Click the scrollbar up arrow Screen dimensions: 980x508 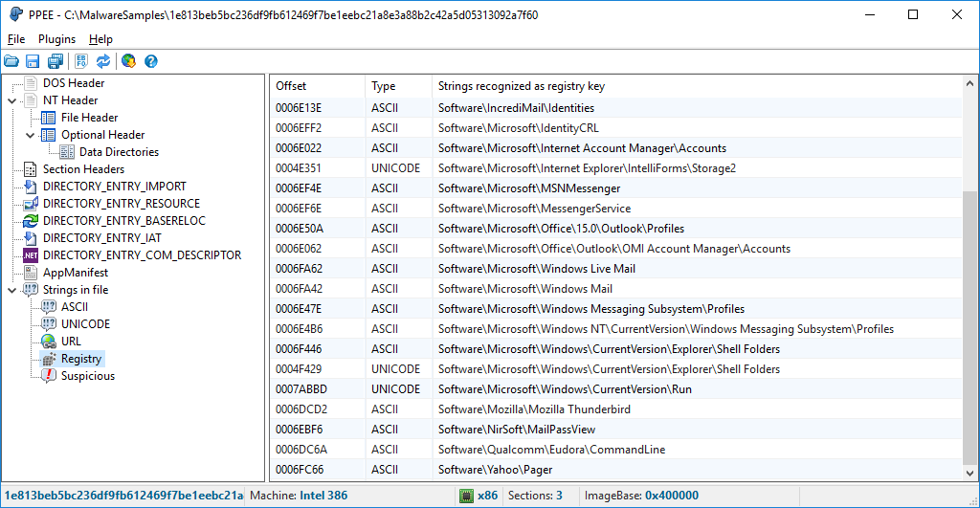970,83
